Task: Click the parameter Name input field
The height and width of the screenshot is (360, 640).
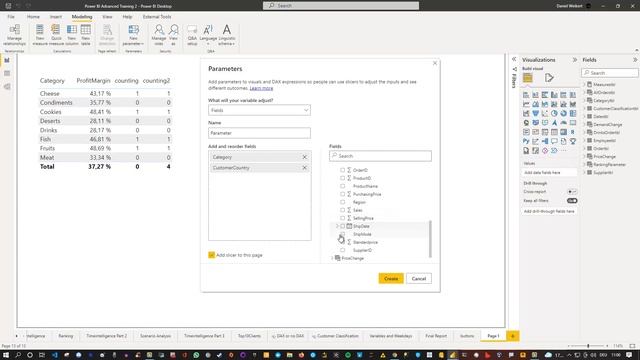Action: (259, 133)
